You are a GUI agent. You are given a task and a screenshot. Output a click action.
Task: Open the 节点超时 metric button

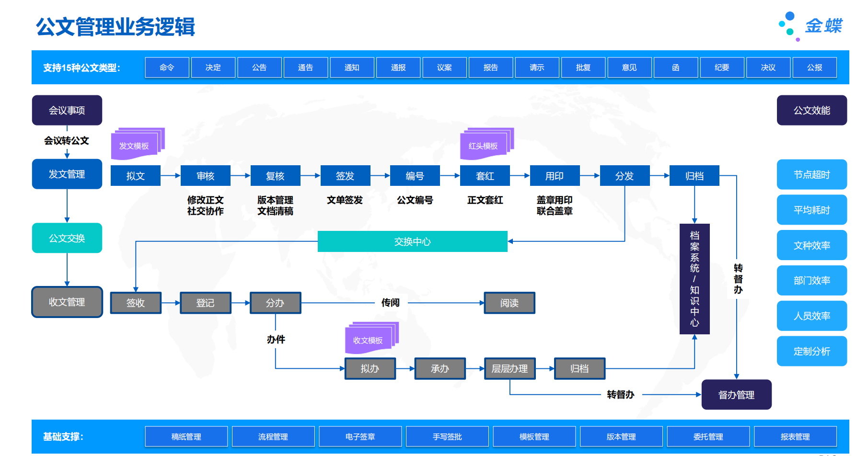pos(811,174)
